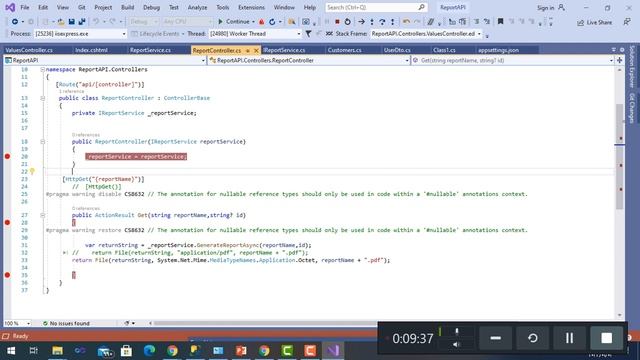This screenshot has width=640, height=360.
Task: Click the Step Over icon
Action: click(x=382, y=22)
